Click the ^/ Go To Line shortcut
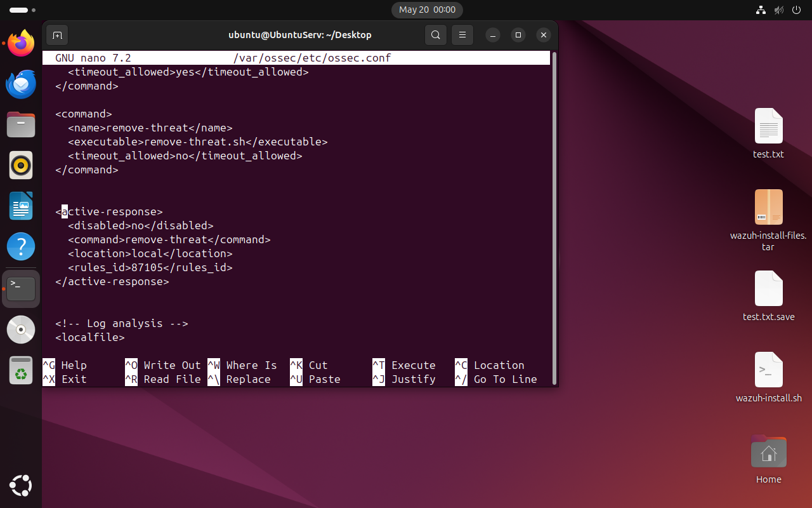 tap(496, 379)
